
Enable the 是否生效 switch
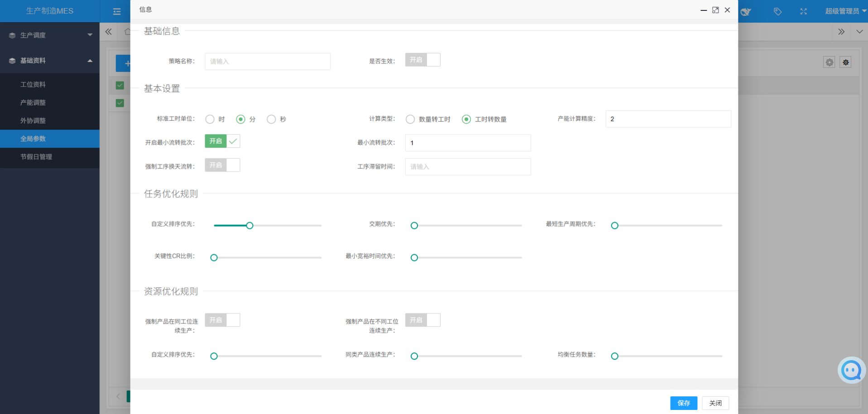pos(422,60)
